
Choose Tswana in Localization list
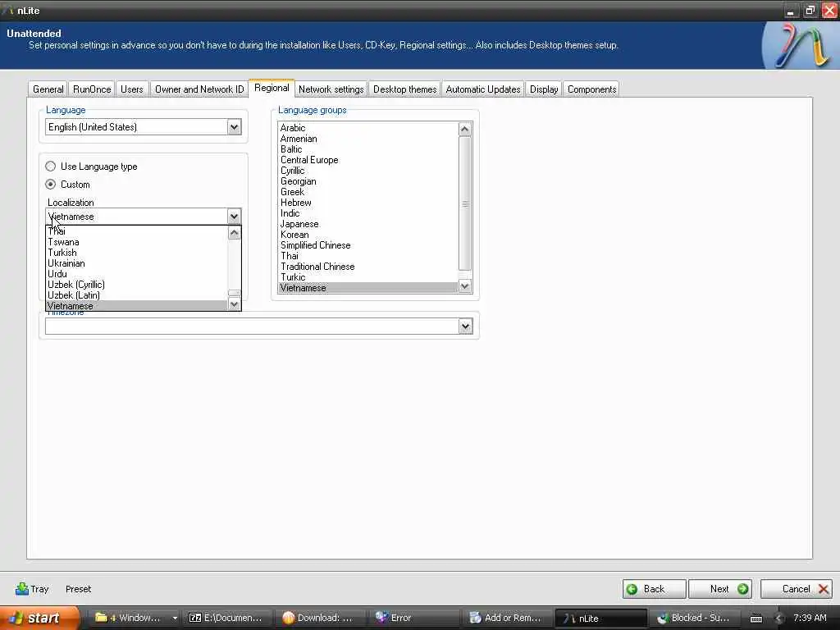tap(137, 242)
